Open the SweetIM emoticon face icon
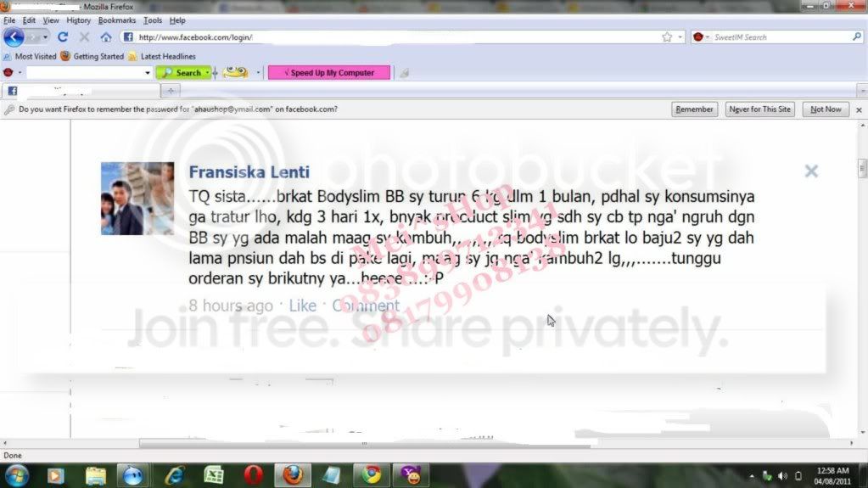The image size is (868, 488). [x=235, y=72]
